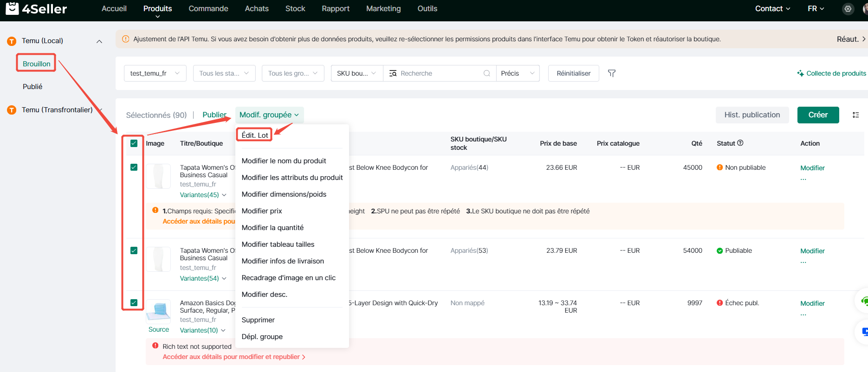The height and width of the screenshot is (372, 868).
Task: Open more actions dots for 54000 row
Action: [803, 262]
